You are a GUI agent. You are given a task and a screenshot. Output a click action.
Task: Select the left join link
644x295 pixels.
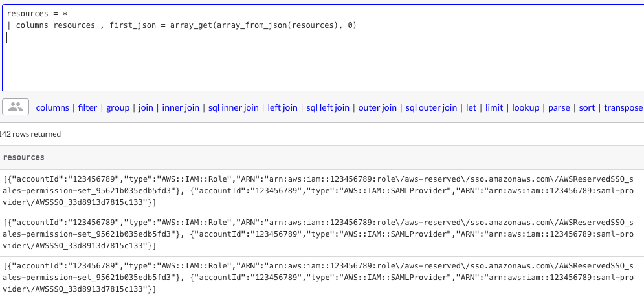click(282, 108)
